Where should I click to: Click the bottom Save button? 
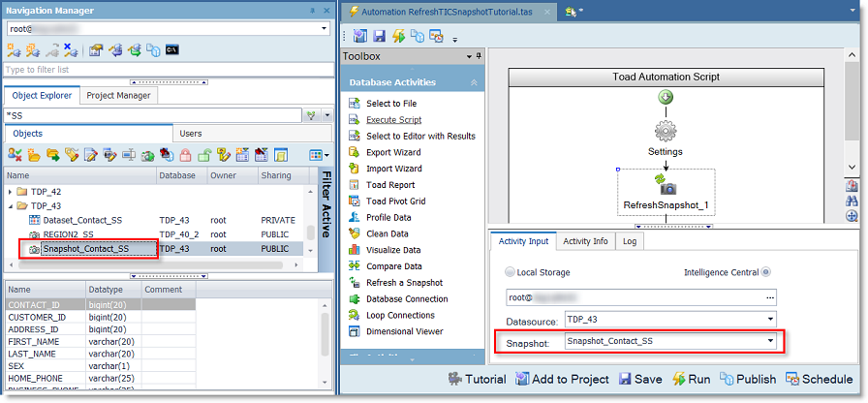(x=640, y=379)
